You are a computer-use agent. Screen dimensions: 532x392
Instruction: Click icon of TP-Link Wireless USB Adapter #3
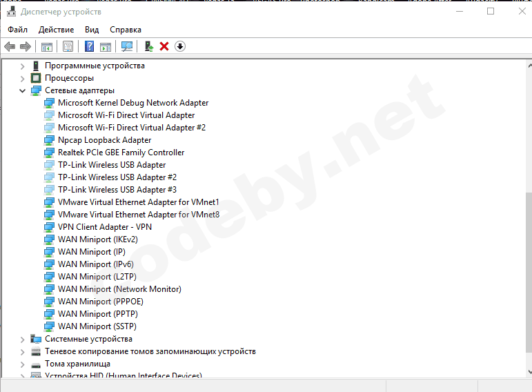coord(49,190)
